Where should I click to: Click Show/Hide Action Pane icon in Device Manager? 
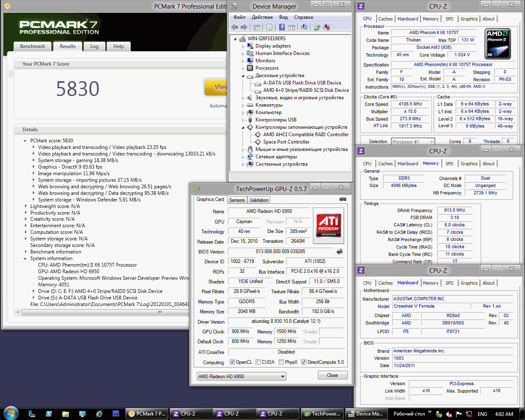point(291,27)
